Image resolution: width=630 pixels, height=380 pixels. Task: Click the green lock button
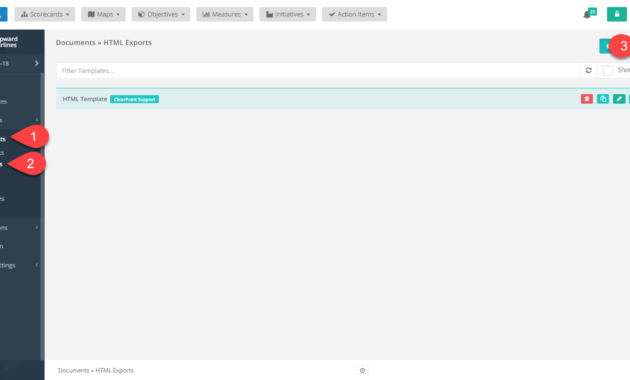616,14
